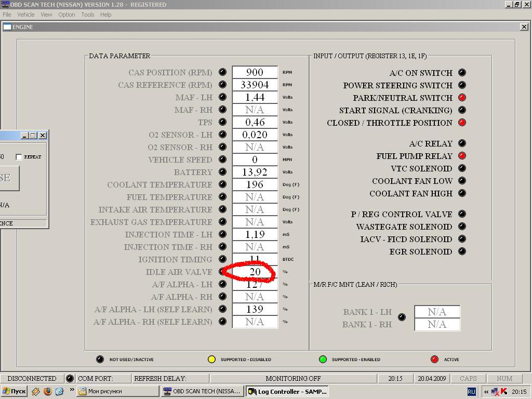The width and height of the screenshot is (532, 399).
Task: Click the FUEL TEMPERATURE indicator light
Action: click(222, 197)
